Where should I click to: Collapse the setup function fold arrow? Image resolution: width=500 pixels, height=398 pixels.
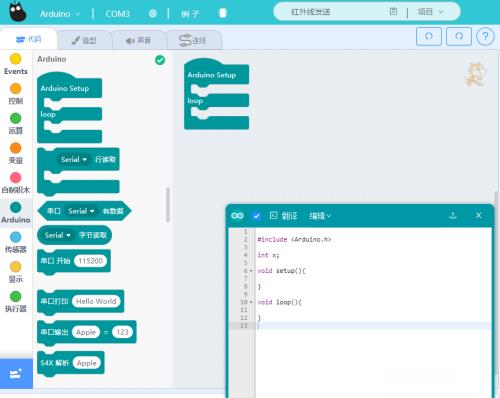point(251,271)
